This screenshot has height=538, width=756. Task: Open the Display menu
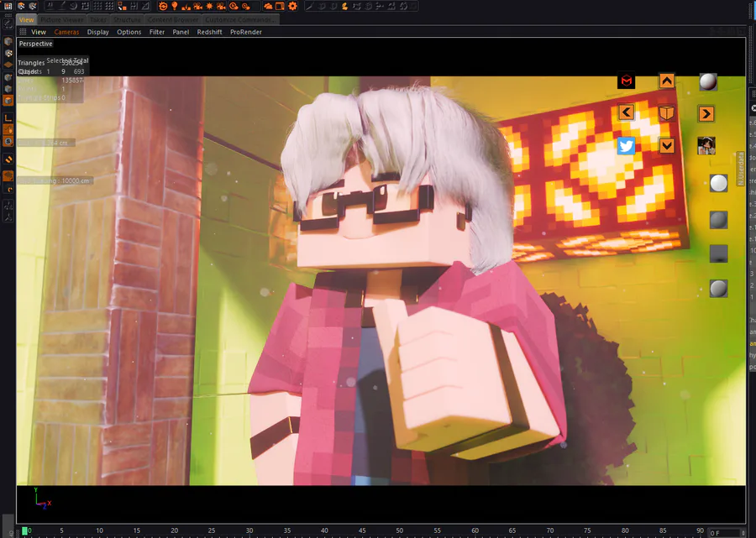tap(98, 32)
